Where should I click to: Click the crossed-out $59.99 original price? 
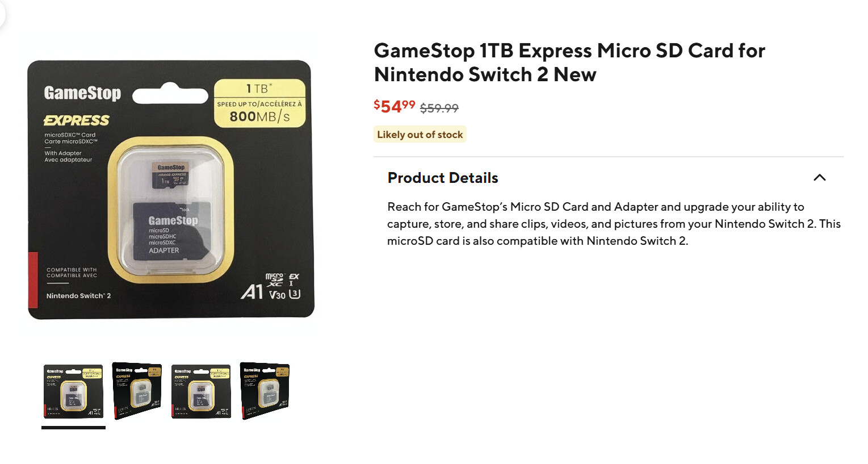pyautogui.click(x=439, y=108)
